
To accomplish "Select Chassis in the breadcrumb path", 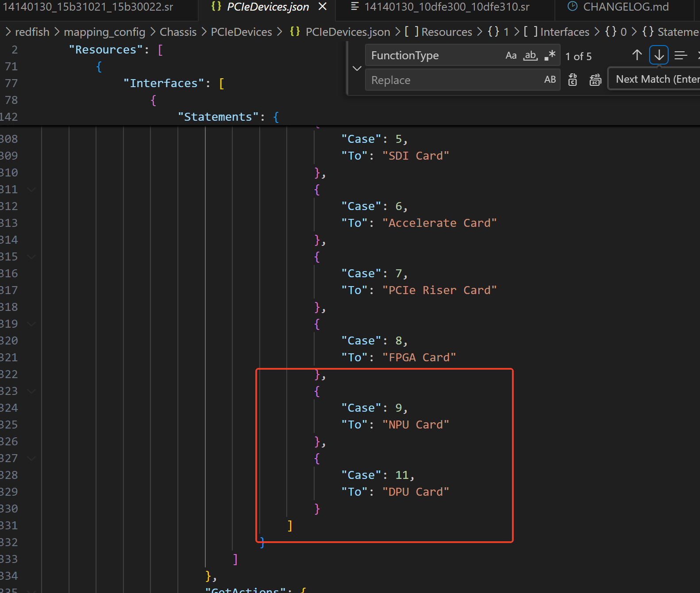I will [178, 32].
